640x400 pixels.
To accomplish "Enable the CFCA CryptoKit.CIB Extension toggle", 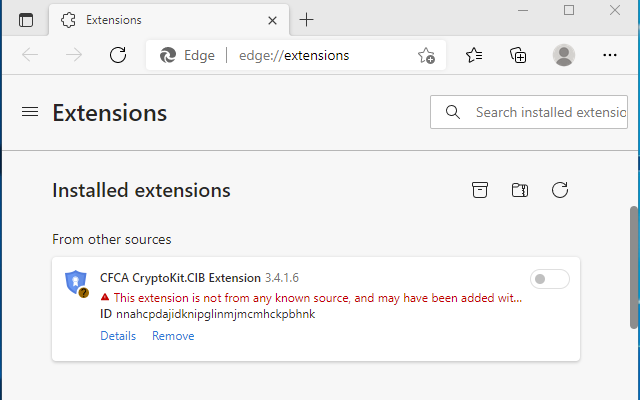I will [549, 279].
